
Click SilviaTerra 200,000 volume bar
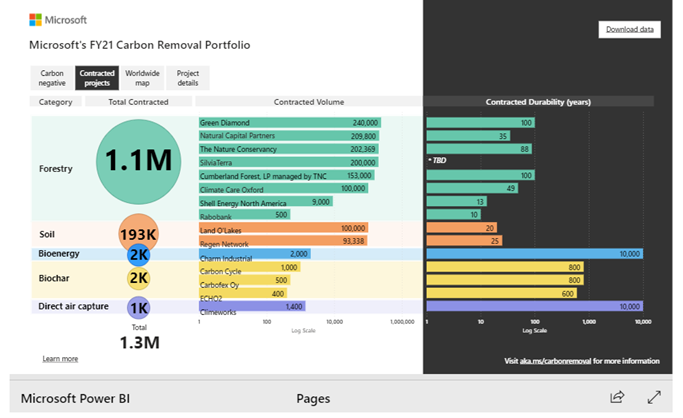point(289,162)
